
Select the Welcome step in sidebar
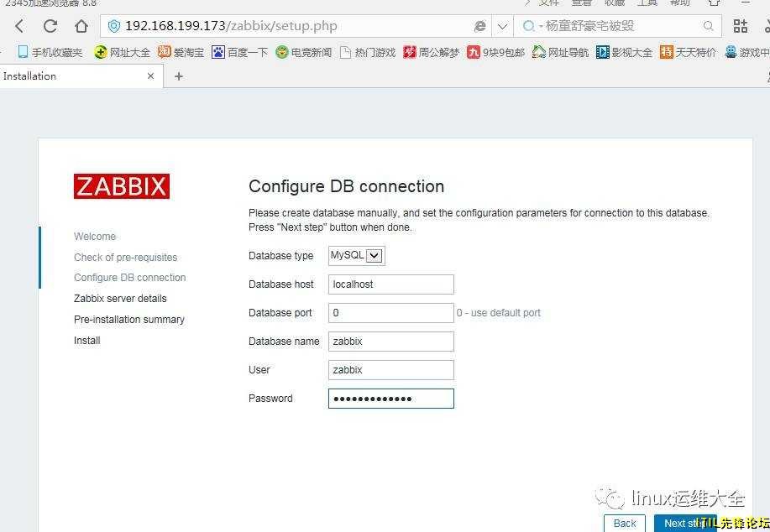pos(95,237)
